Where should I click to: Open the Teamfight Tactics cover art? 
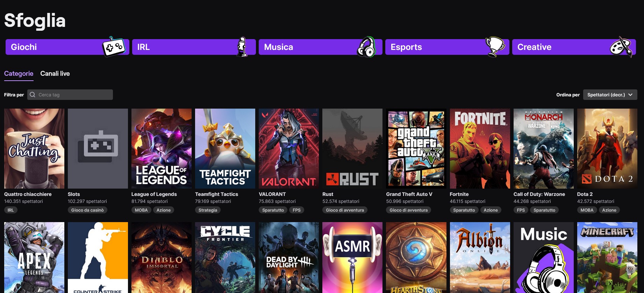[x=225, y=148]
